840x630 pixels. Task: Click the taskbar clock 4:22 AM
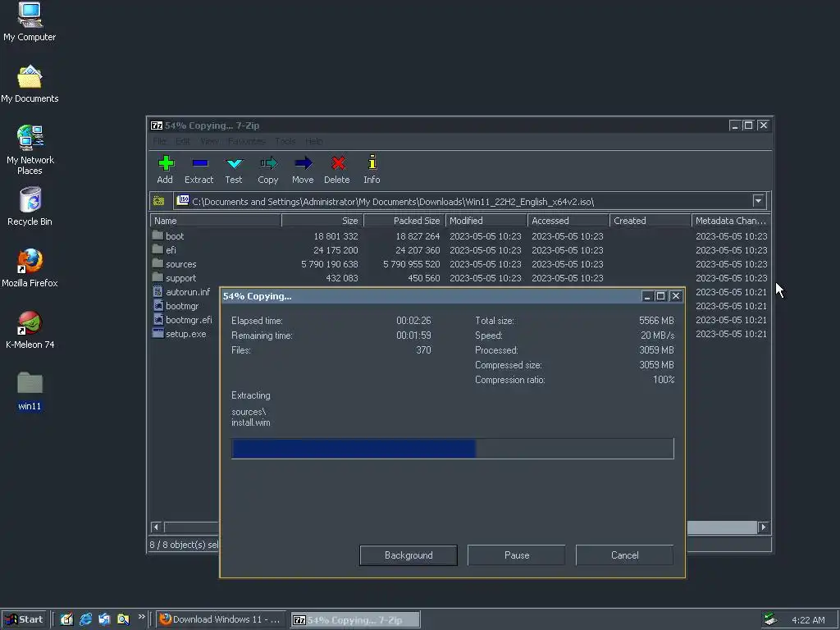point(808,620)
